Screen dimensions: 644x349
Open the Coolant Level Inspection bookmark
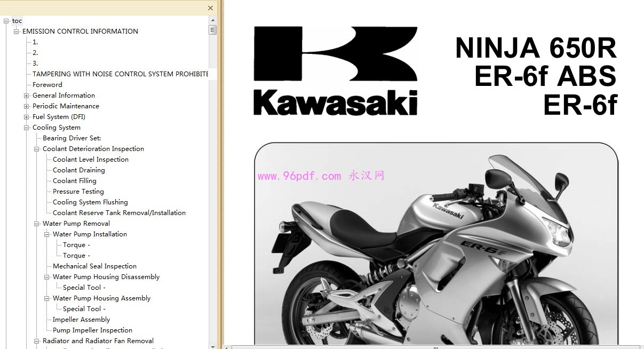91,160
